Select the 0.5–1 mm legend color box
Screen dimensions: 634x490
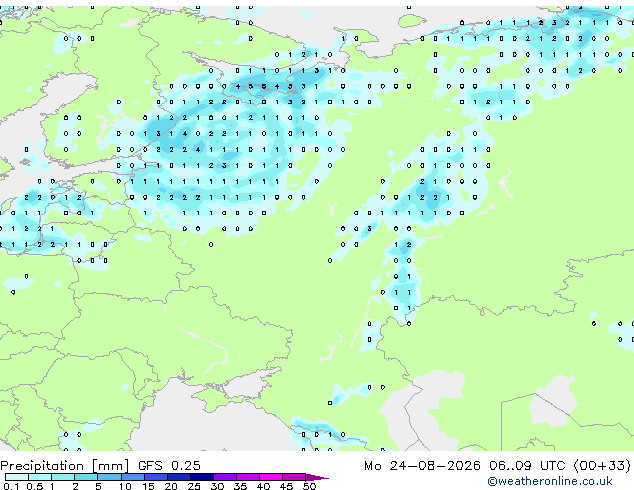(40, 477)
